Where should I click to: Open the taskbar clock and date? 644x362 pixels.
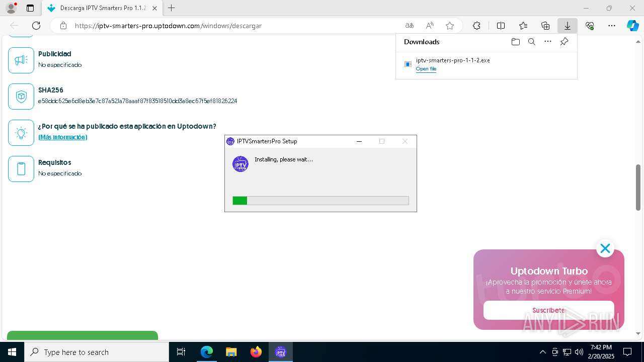pos(601,352)
